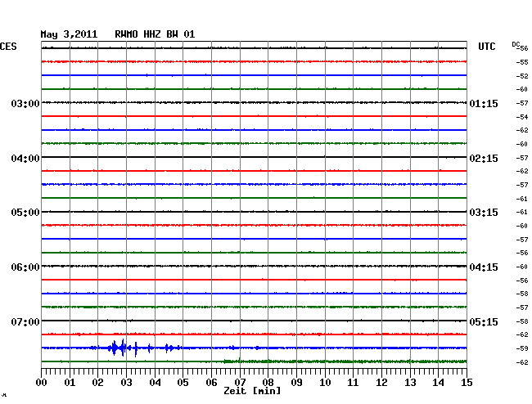
Task: Click the 02:15 UTC time label
Action: pyautogui.click(x=484, y=159)
